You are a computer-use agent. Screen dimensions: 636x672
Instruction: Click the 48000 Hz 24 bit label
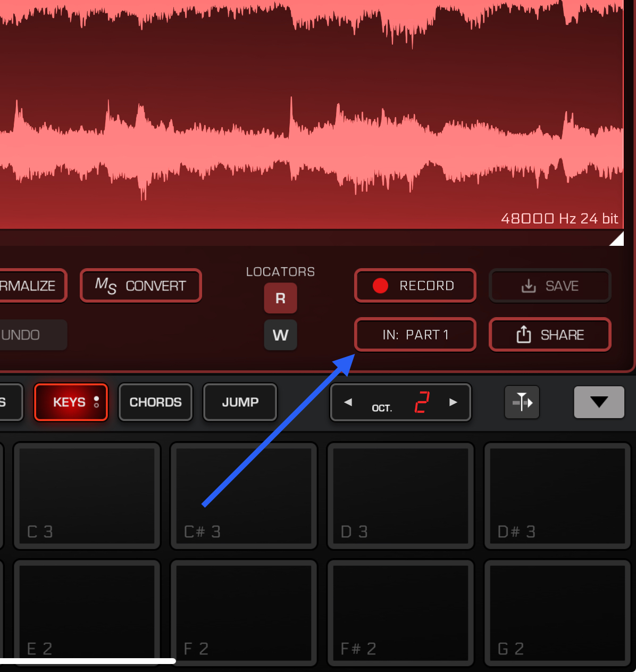coord(559,219)
